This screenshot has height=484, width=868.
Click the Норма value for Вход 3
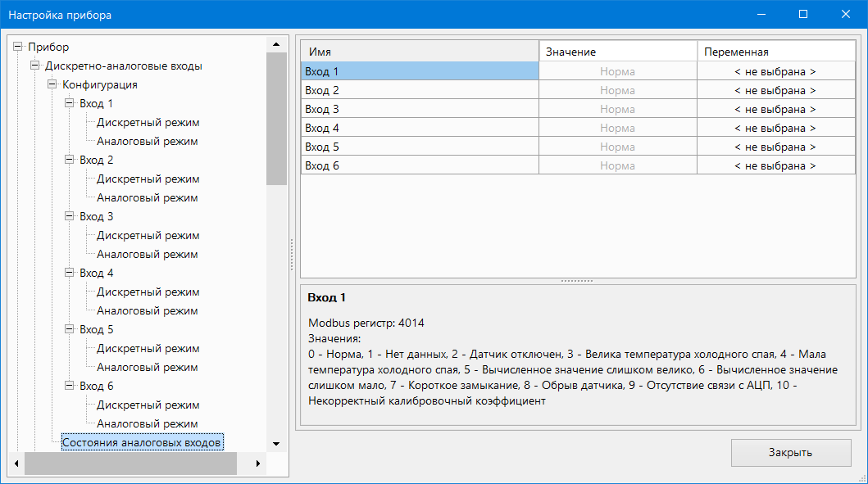pyautogui.click(x=617, y=110)
